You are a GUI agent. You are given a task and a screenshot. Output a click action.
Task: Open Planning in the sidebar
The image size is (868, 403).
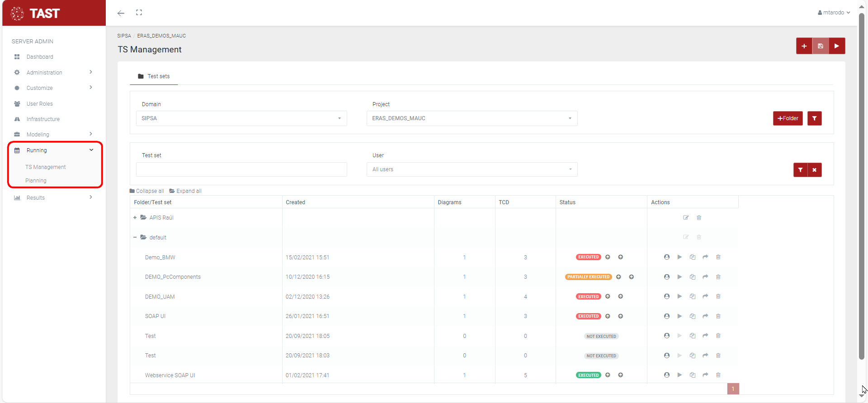point(36,181)
